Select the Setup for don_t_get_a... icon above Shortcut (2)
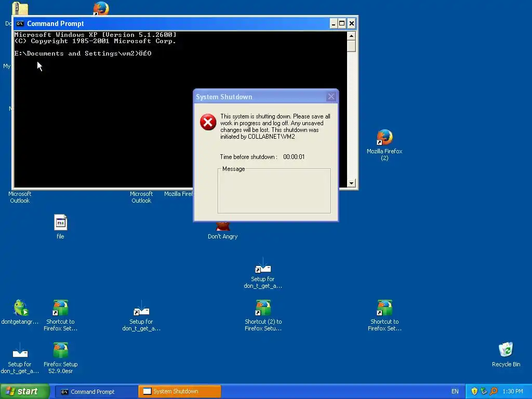The width and height of the screenshot is (532, 399). tap(263, 266)
